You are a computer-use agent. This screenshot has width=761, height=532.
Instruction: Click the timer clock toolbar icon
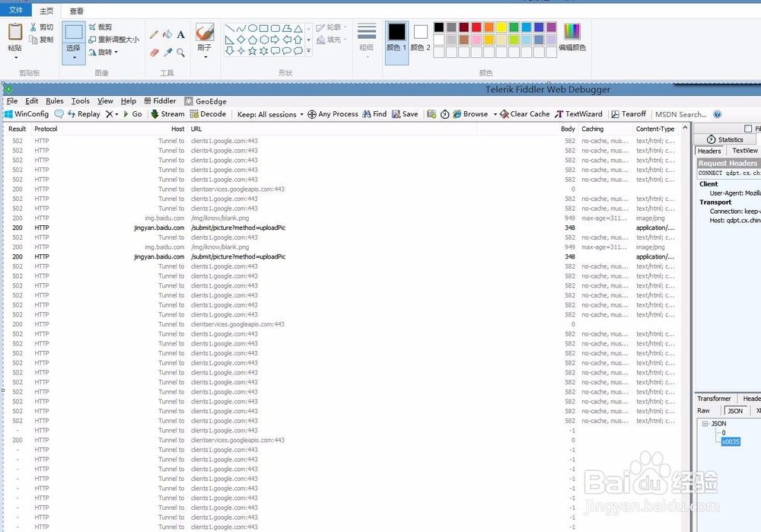444,115
